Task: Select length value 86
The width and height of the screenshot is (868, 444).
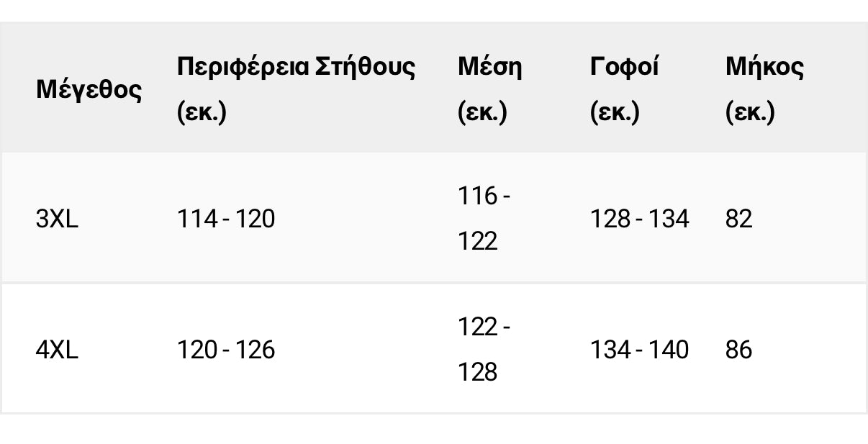Action: [739, 350]
